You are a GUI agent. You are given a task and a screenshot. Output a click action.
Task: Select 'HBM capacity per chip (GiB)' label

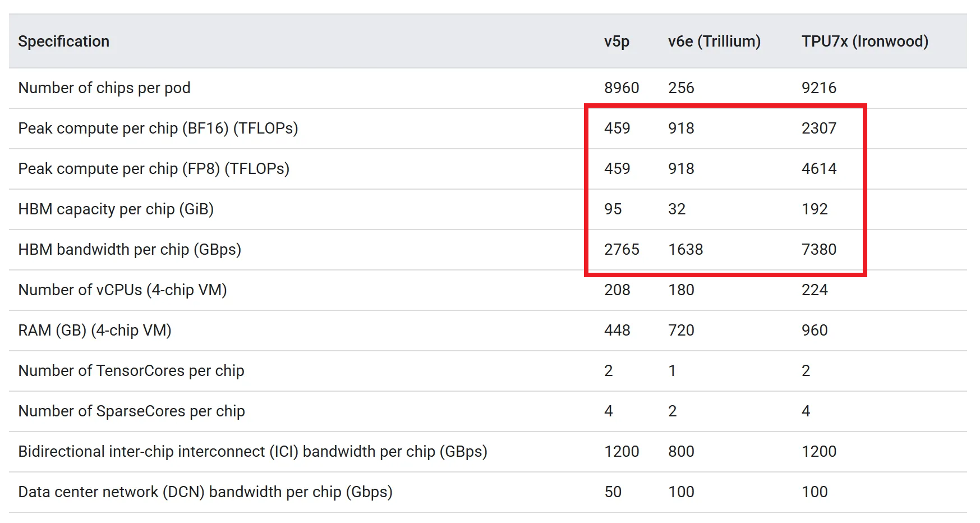pos(116,209)
